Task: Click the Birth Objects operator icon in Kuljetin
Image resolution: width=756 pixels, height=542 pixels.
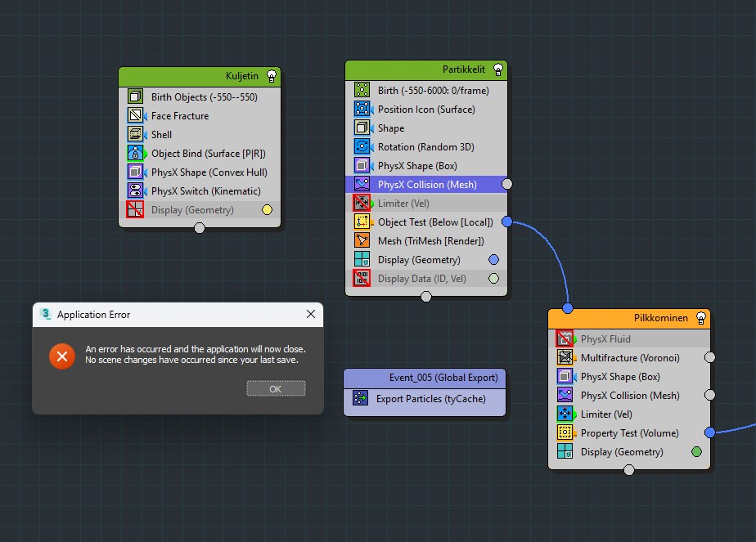Action: click(136, 97)
